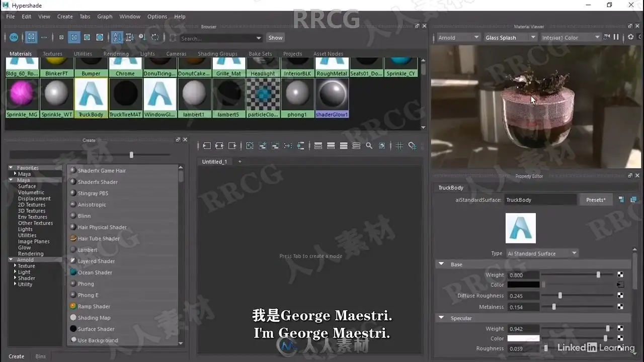
Task: Sort Browser items by time
Action: tap(142, 37)
